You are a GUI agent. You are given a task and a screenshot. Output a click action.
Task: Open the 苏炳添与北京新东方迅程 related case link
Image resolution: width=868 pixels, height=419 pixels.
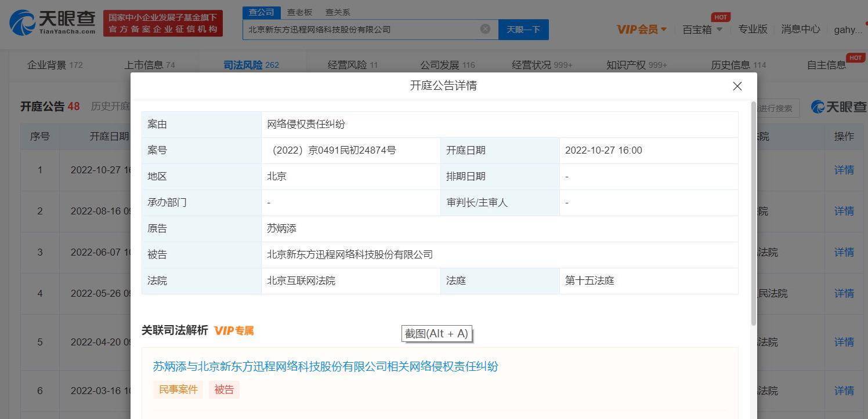(325, 366)
